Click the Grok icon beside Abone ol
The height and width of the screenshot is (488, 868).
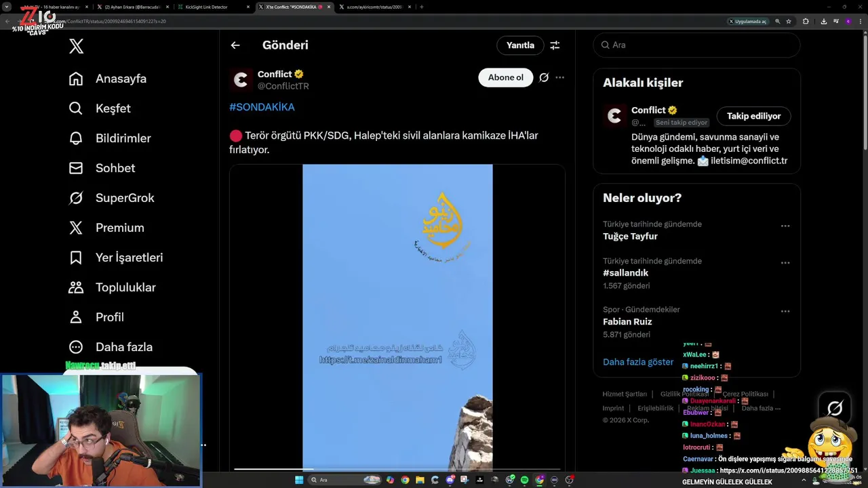(x=544, y=77)
